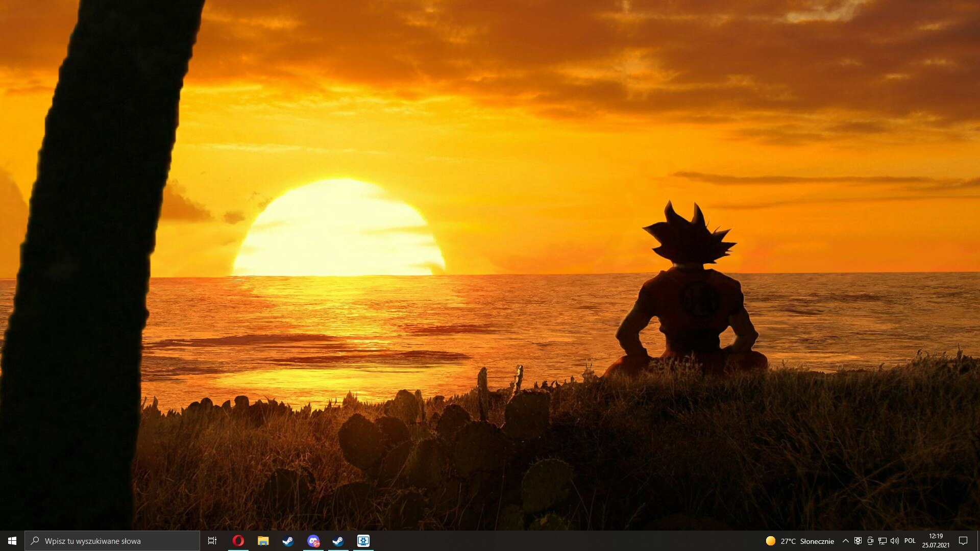Click the taskbar search box
The width and height of the screenshot is (980, 551).
[112, 541]
